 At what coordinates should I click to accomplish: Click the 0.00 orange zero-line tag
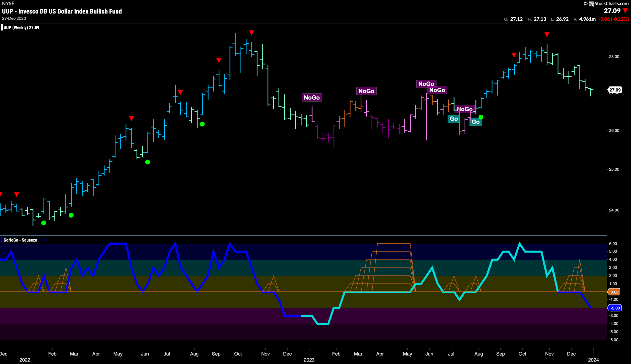pyautogui.click(x=614, y=292)
